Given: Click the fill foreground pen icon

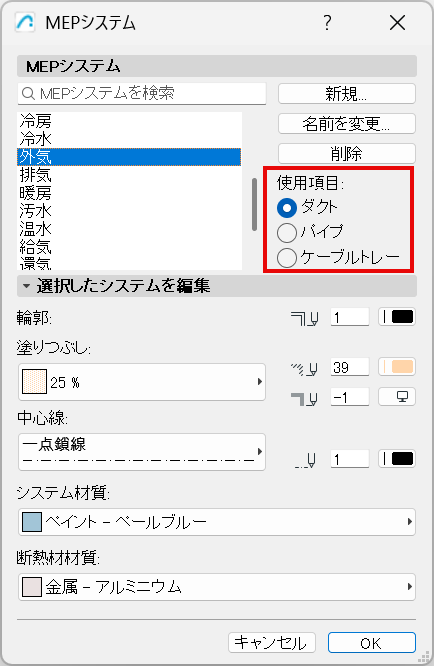Looking at the screenshot, I should [305, 369].
